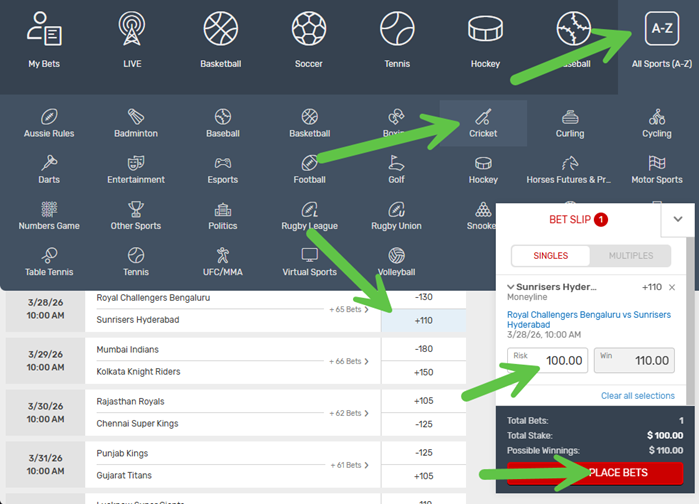
Task: Open All Sports (A-Z) menu
Action: (662, 39)
